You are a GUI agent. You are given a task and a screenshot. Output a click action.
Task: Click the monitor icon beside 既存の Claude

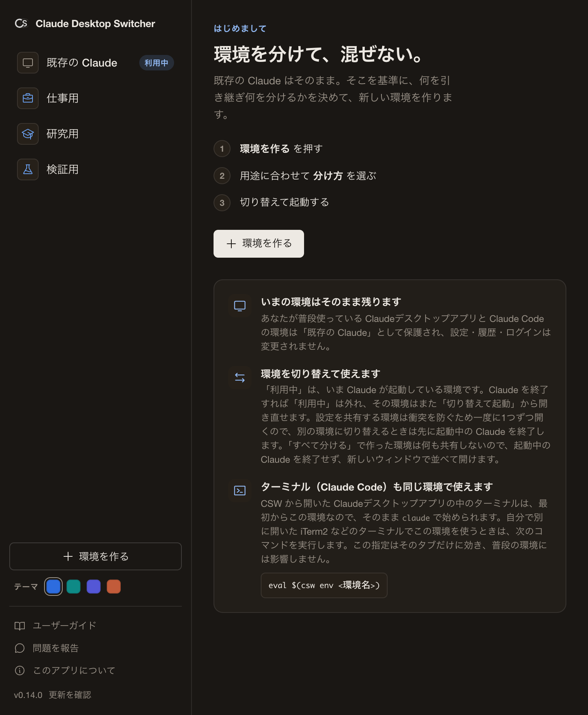[x=28, y=63]
